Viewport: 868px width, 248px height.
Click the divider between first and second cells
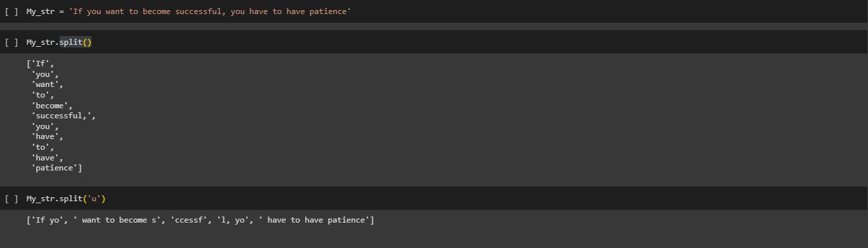434,27
